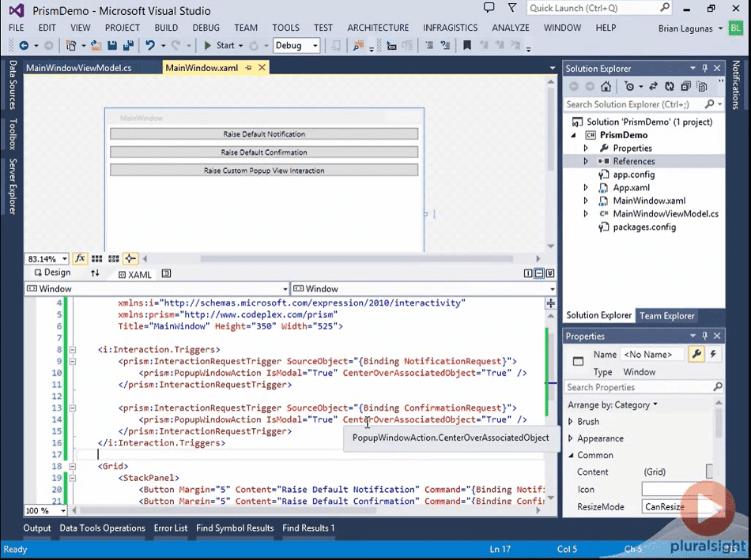Click the Search Solution Explorer field
The width and height of the screenshot is (751, 560).
coord(635,104)
